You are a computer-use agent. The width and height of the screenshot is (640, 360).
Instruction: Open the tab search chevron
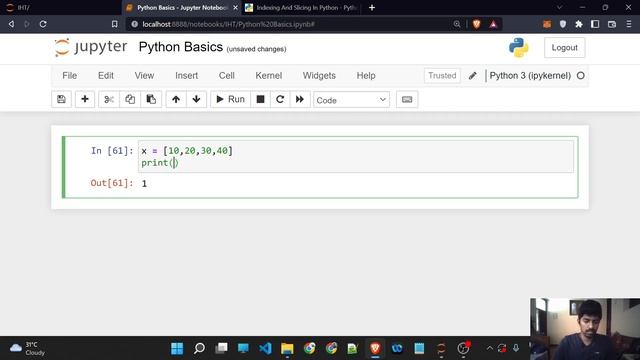[x=559, y=7]
